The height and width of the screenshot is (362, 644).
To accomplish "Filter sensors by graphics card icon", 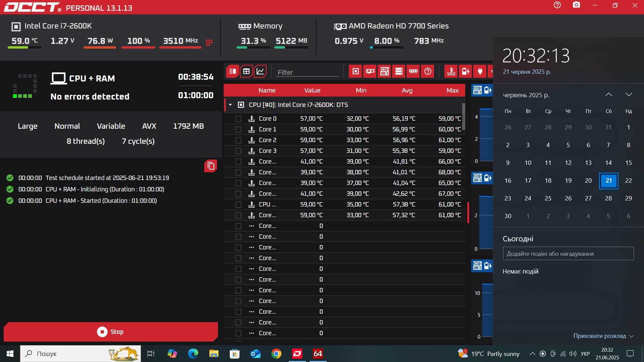I will (x=370, y=71).
